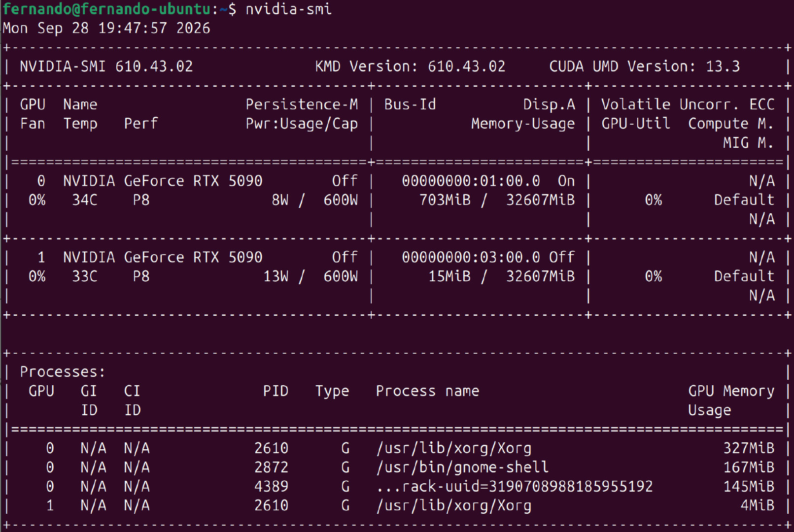
Task: Click the GPU Memory column header
Action: tap(731, 391)
